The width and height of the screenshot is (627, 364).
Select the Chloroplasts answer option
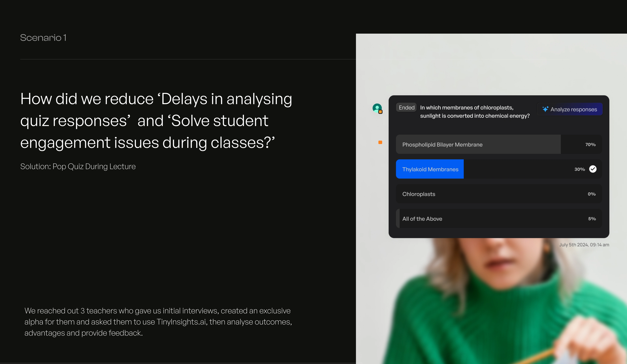tap(499, 194)
